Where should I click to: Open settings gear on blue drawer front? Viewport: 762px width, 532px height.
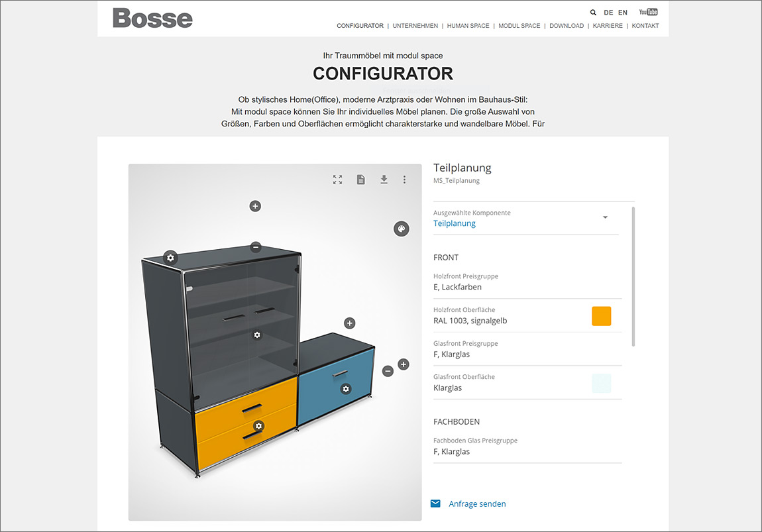[345, 389]
